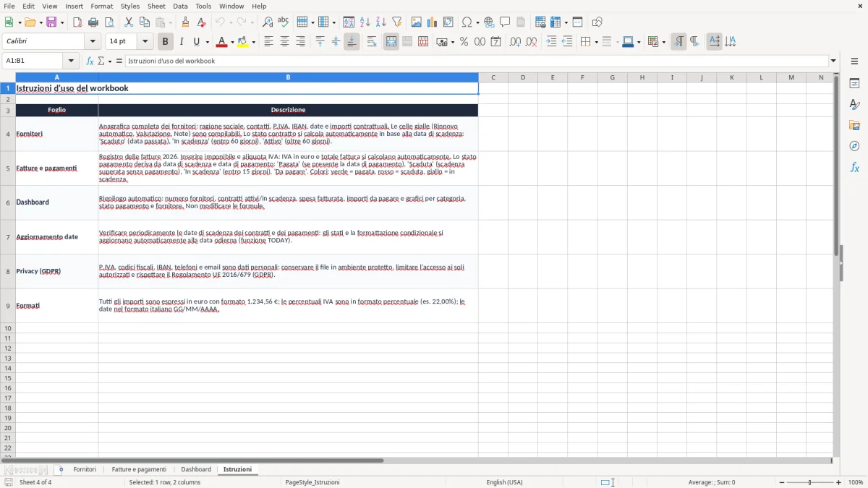The image size is (868, 488).
Task: Toggle Left-to-Right text direction
Action: click(678, 42)
